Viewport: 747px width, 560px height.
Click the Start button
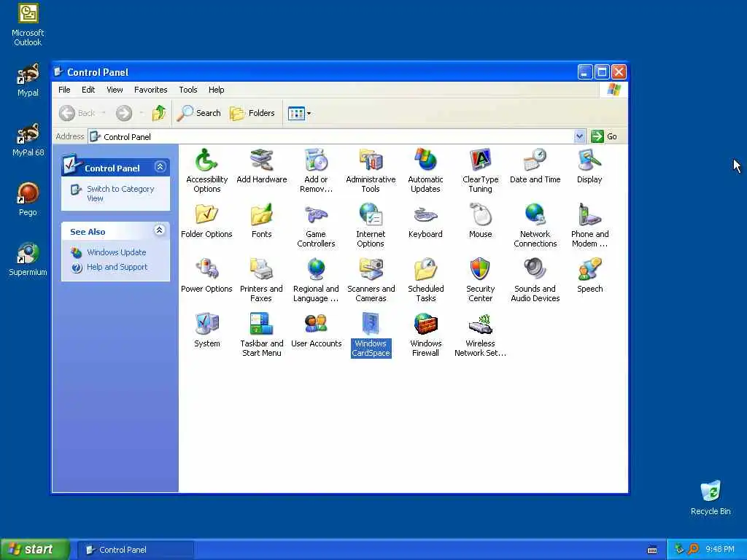coord(34,549)
